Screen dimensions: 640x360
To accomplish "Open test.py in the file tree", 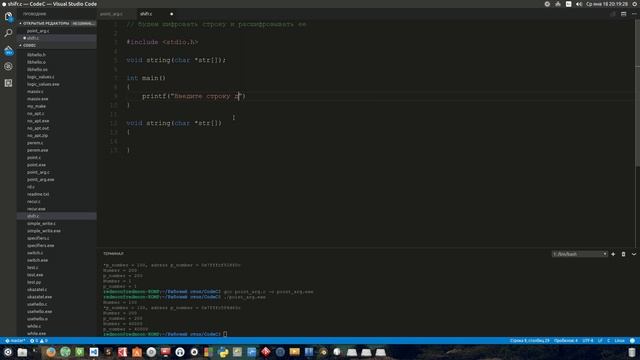I will [x=34, y=282].
